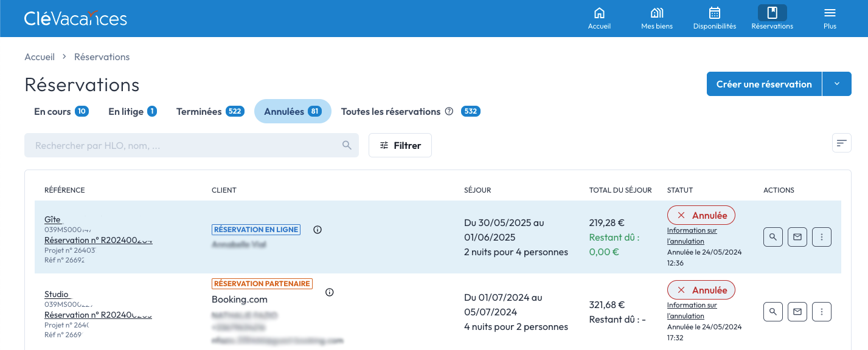
Task: Click info icon next to Réservation partenaire
Action: click(x=330, y=292)
